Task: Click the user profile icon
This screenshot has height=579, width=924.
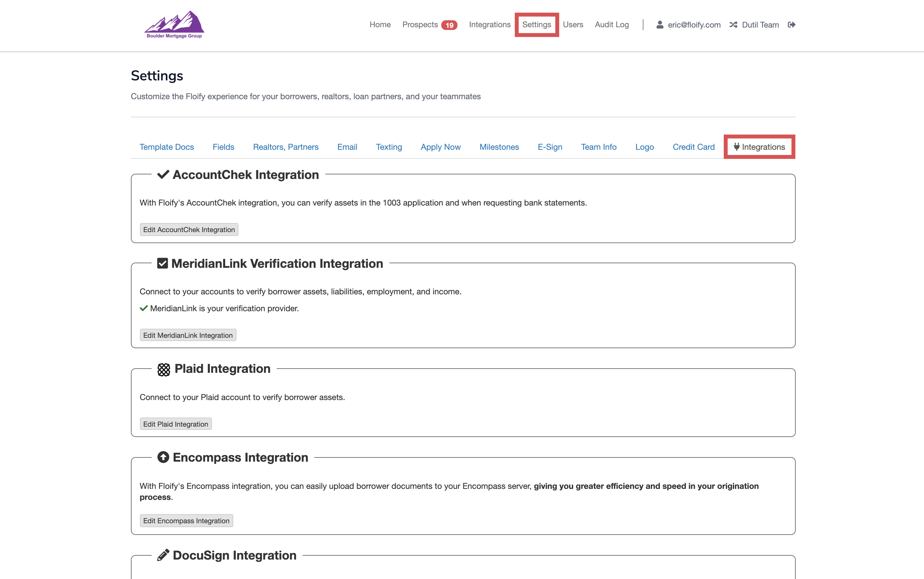Action: 660,25
